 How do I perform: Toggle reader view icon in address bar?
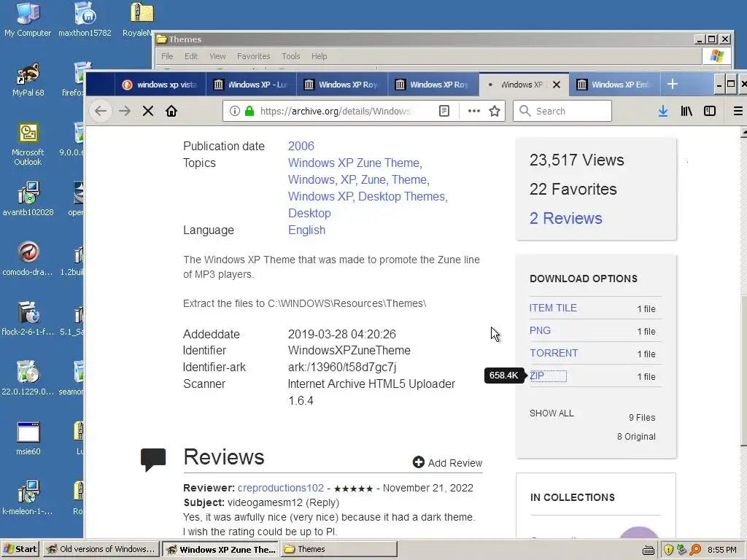click(x=444, y=111)
